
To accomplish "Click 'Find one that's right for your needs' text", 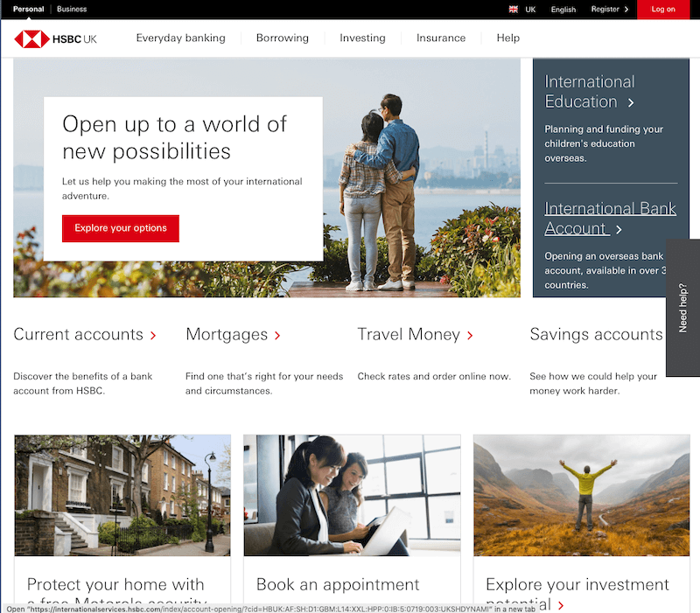I will [x=264, y=384].
